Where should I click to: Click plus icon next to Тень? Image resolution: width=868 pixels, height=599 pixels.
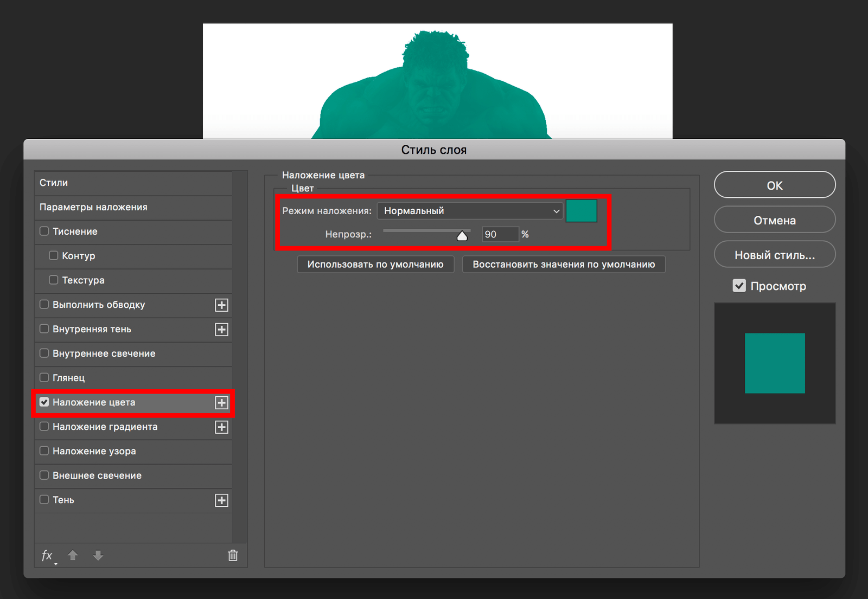(x=221, y=500)
